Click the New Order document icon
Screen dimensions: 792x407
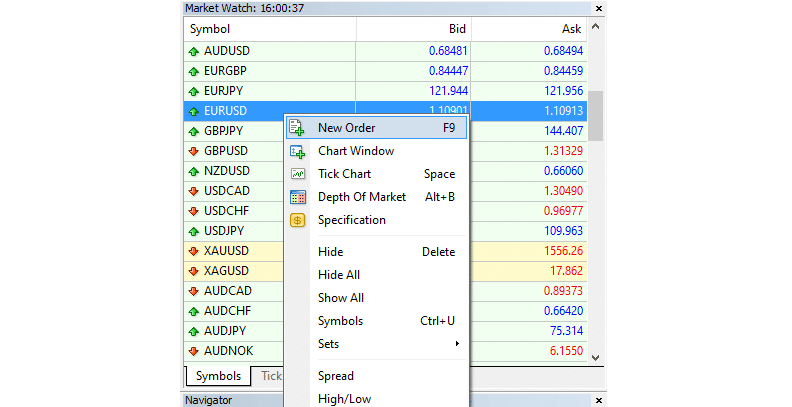[297, 128]
